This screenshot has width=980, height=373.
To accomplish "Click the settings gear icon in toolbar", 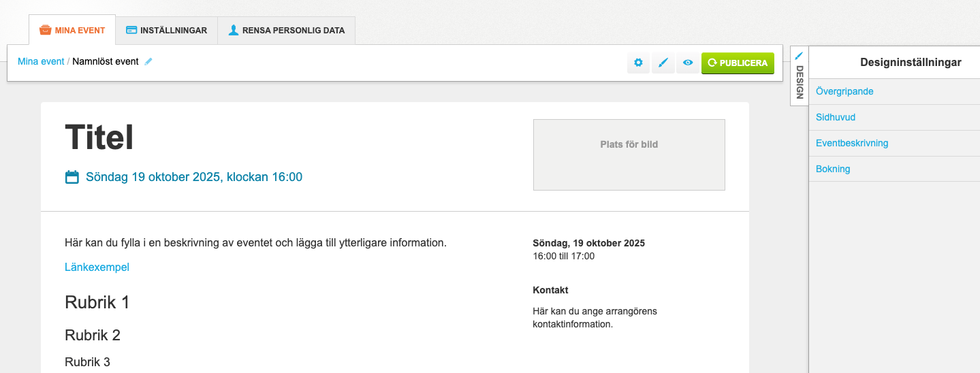I will pos(638,63).
